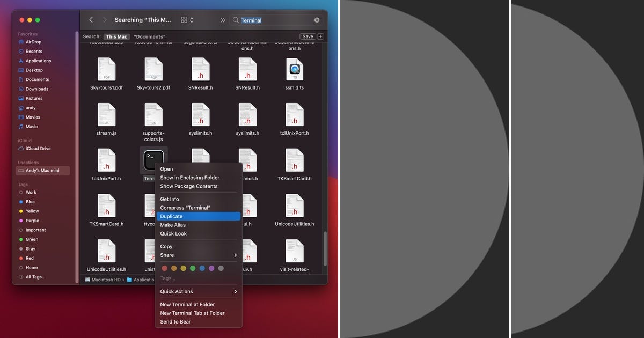Click the Save search button
The height and width of the screenshot is (338, 644).
308,36
